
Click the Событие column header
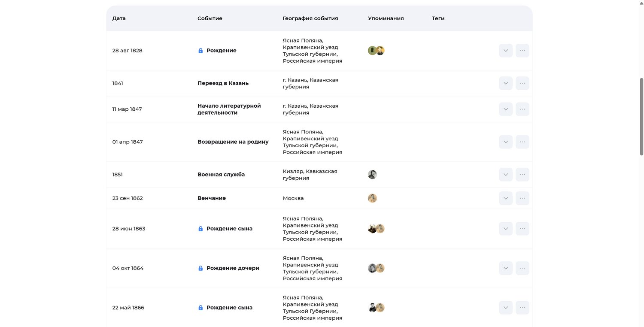coord(210,18)
